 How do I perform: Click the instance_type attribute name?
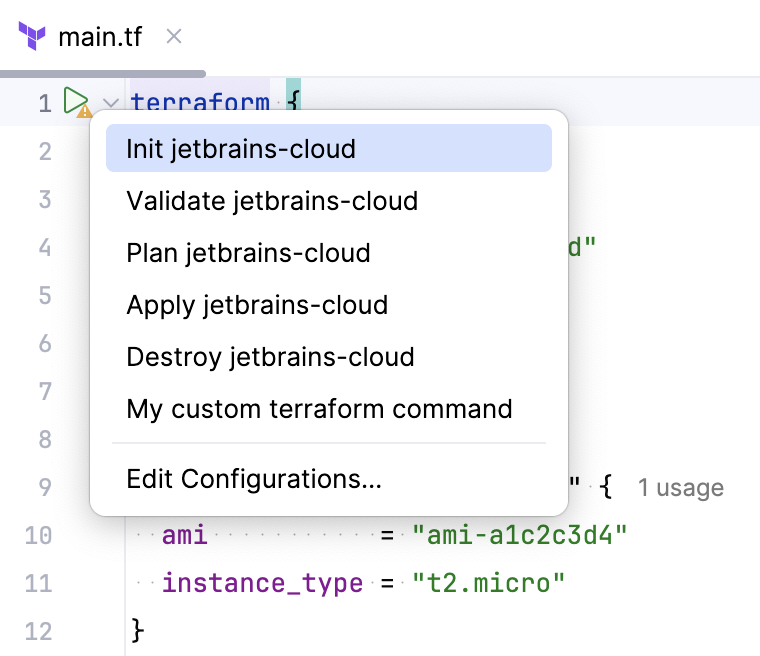[262, 583]
